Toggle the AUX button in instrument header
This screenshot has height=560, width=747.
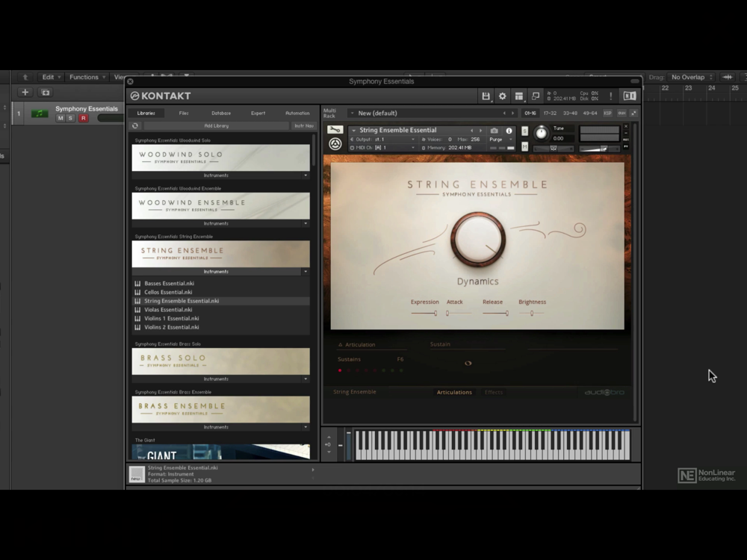[626, 140]
